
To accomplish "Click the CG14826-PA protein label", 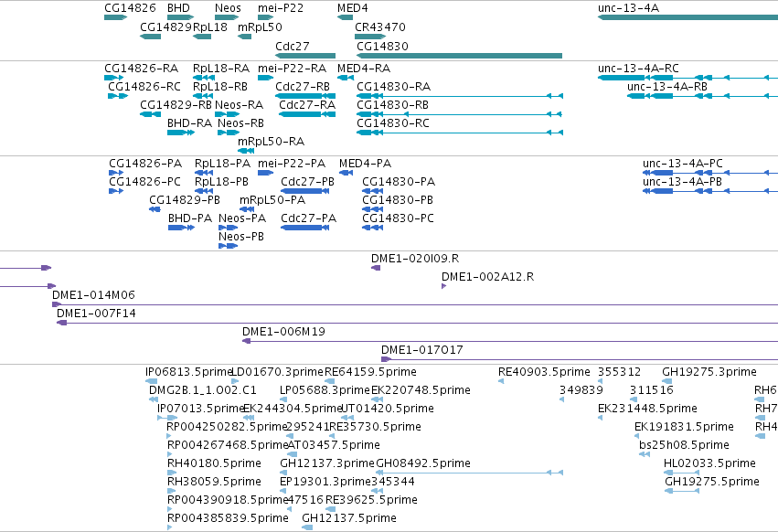I will coord(145,164).
